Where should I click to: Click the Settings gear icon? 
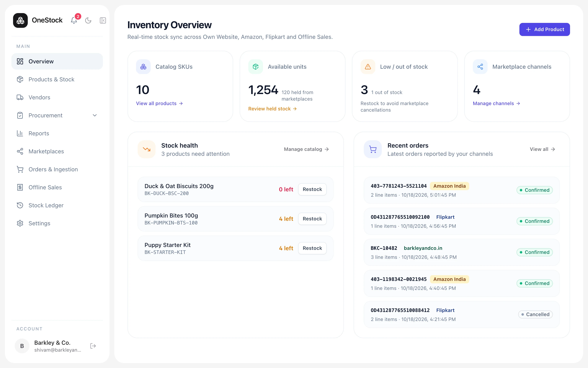(x=20, y=223)
